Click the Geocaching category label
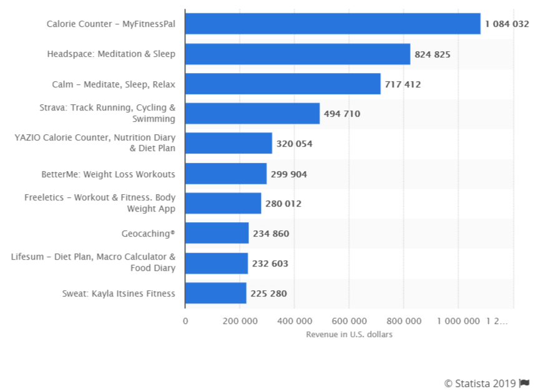This screenshot has width=538, height=392. pyautogui.click(x=148, y=233)
